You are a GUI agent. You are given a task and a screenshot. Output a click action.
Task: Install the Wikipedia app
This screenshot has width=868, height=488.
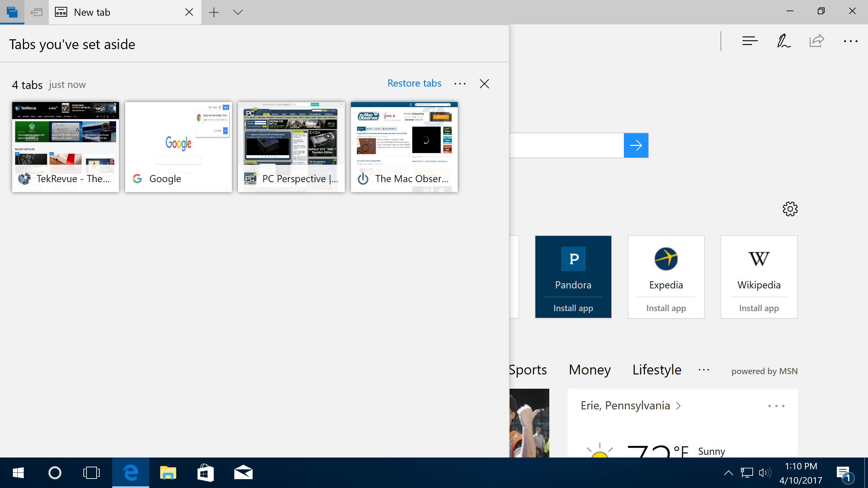pyautogui.click(x=759, y=308)
